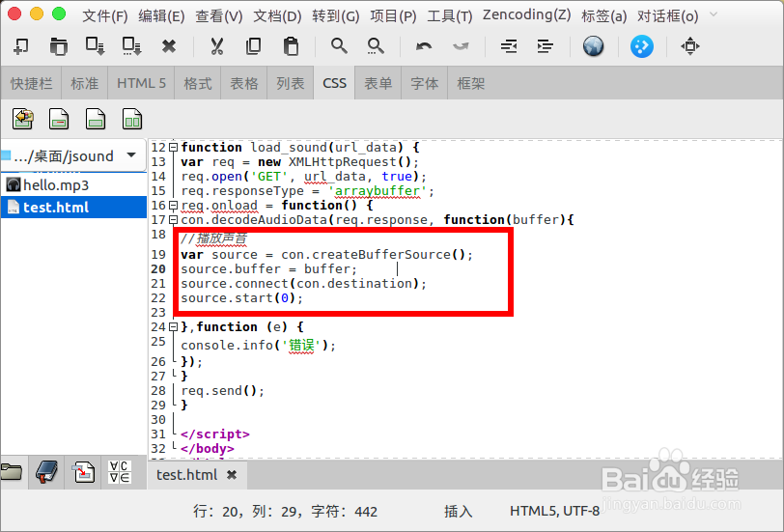Click the Indent toolbar icon
784x532 pixels.
pyautogui.click(x=545, y=46)
